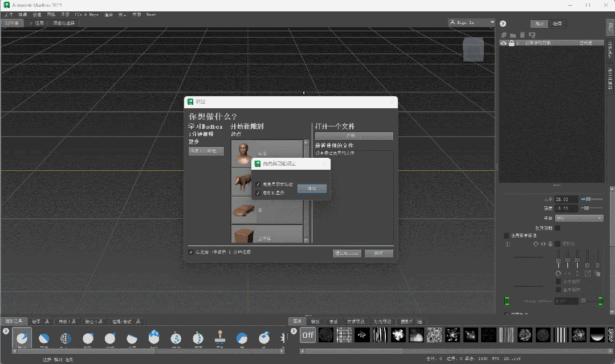This screenshot has height=364, width=615.
Task: Enable the invert function checkbox
Action: (558, 228)
